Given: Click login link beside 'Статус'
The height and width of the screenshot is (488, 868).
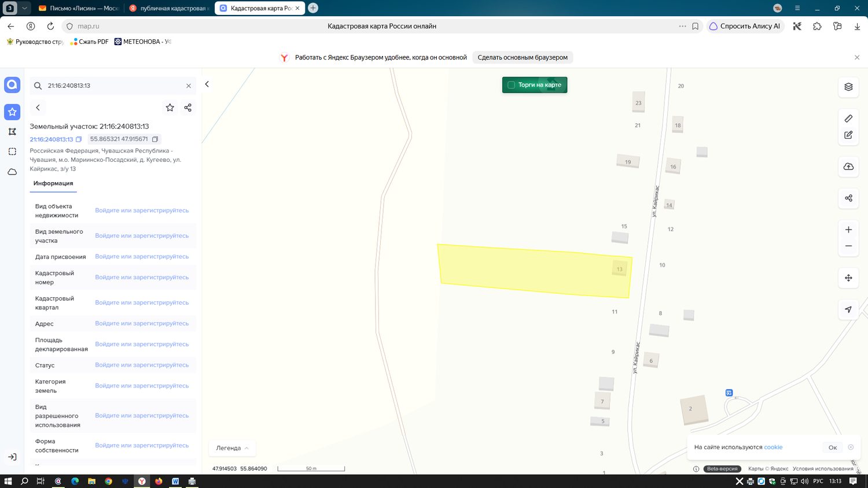Looking at the screenshot, I should click(142, 365).
